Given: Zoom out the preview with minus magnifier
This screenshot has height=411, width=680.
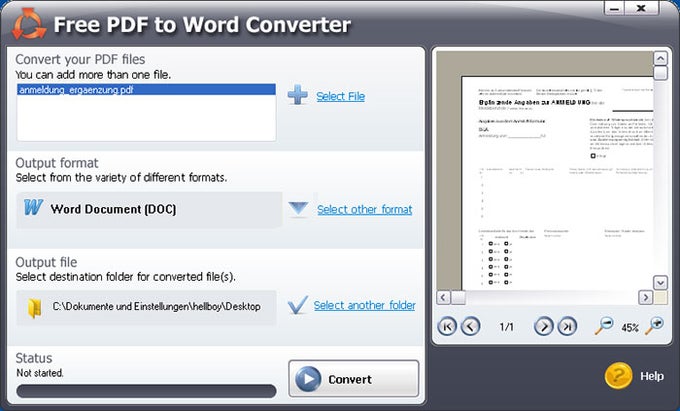Looking at the screenshot, I should pos(604,326).
